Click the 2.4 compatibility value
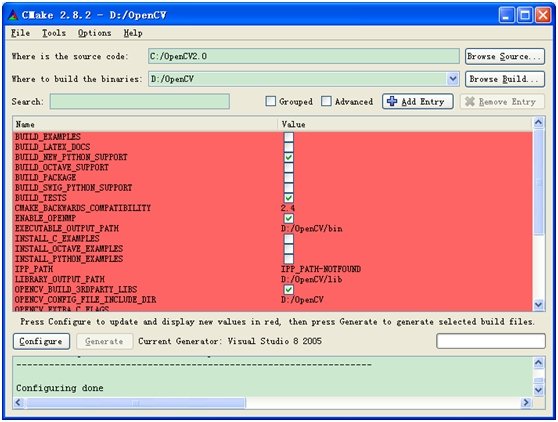 [288, 208]
